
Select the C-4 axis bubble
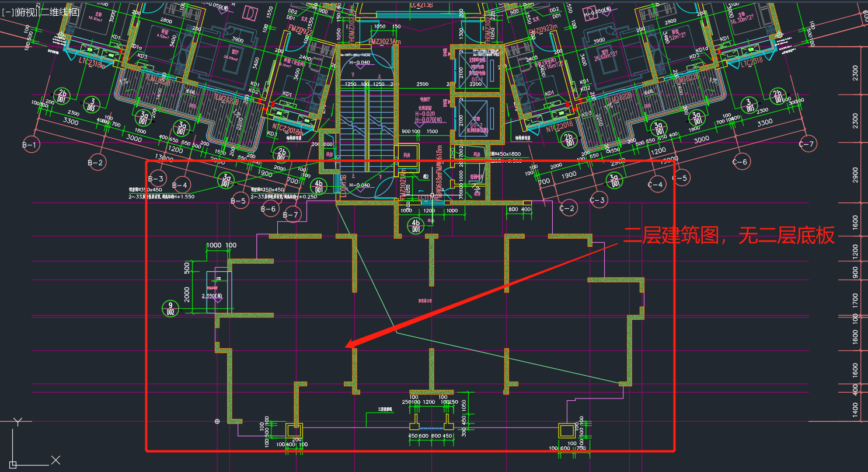click(656, 184)
